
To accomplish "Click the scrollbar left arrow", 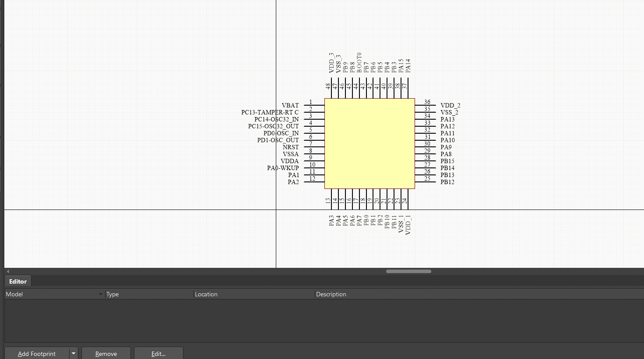I will [8, 271].
